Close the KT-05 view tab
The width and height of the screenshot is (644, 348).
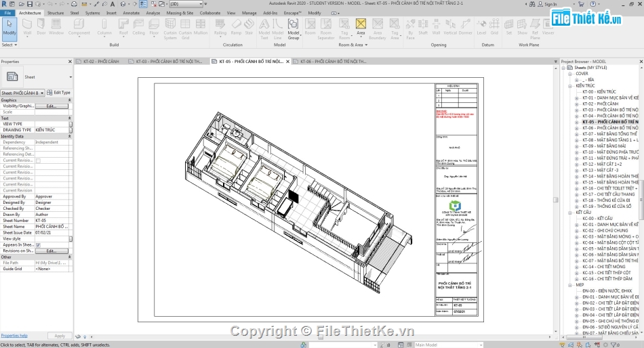click(x=287, y=61)
